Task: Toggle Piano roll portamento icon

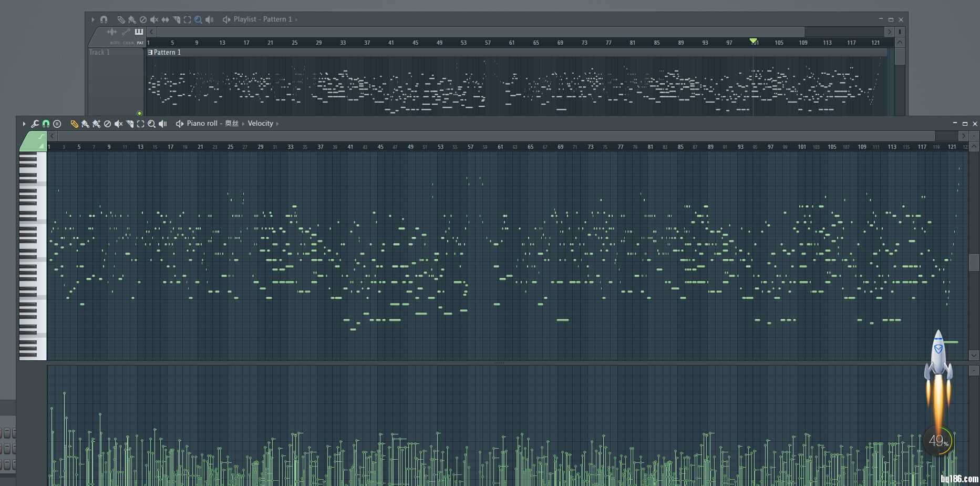Action: click(41, 137)
